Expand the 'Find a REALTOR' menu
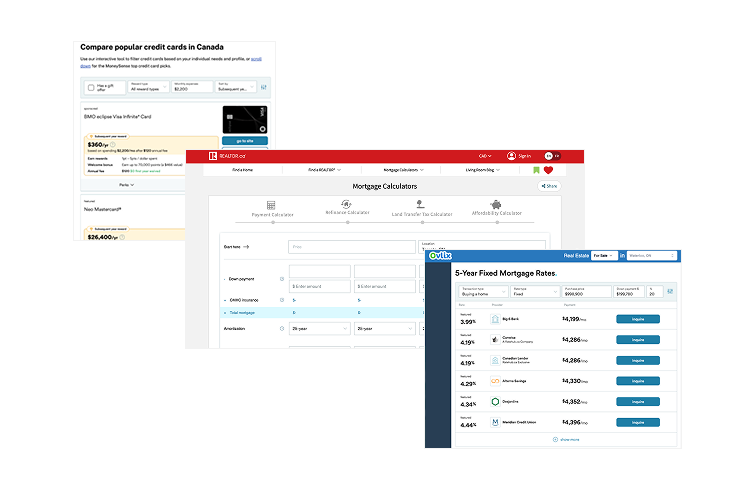749x499 pixels. [x=324, y=170]
